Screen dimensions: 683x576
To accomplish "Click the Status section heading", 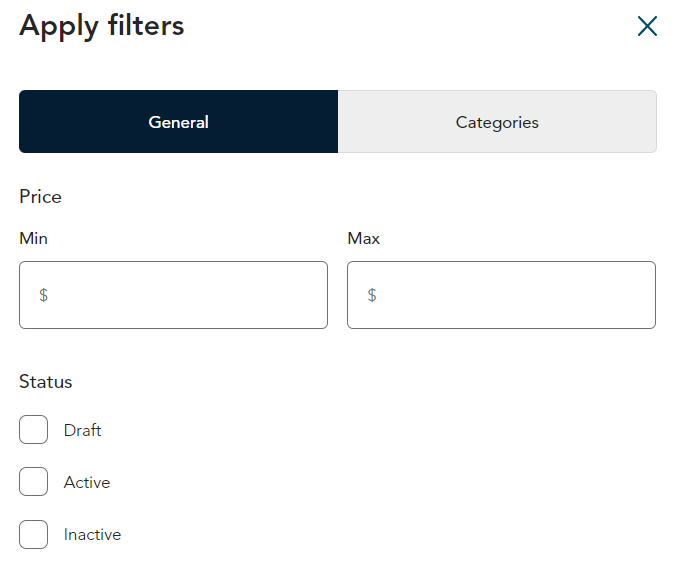I will pos(46,382).
